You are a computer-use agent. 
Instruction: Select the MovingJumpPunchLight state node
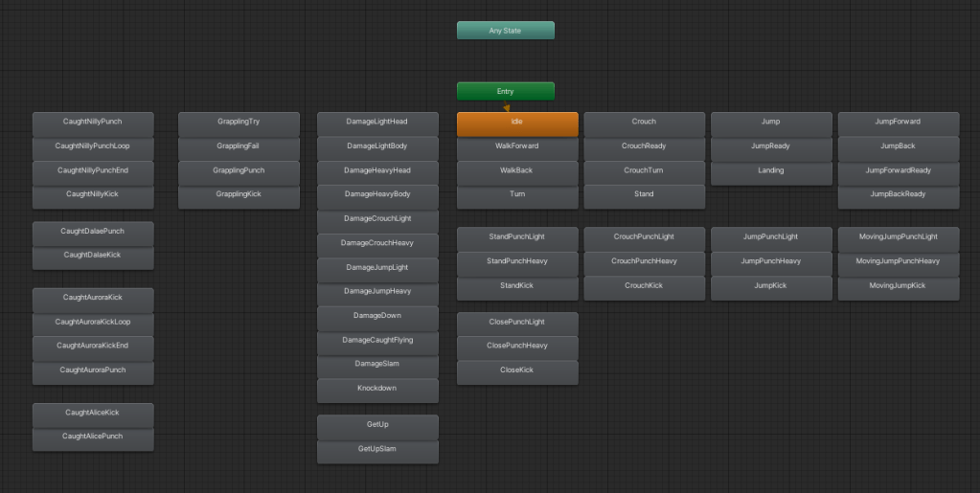tap(898, 237)
